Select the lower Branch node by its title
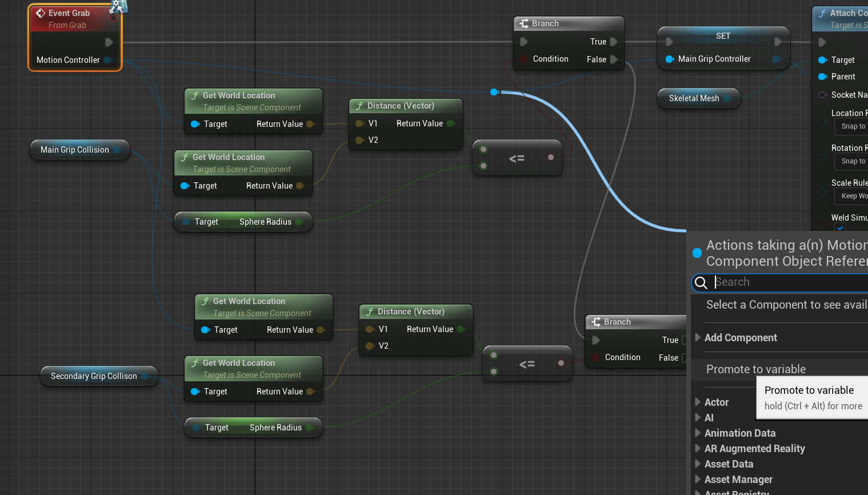The height and width of the screenshot is (495, 868). click(617, 322)
